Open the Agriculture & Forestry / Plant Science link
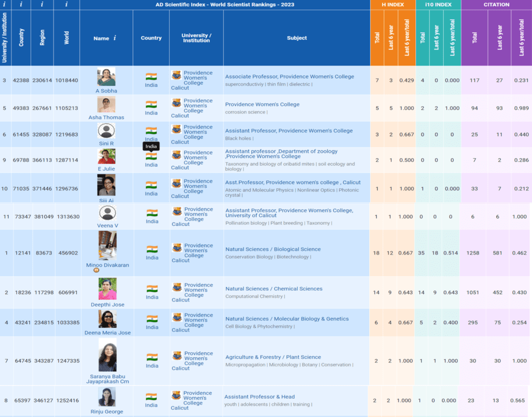This screenshot has width=532, height=417. pos(273,357)
